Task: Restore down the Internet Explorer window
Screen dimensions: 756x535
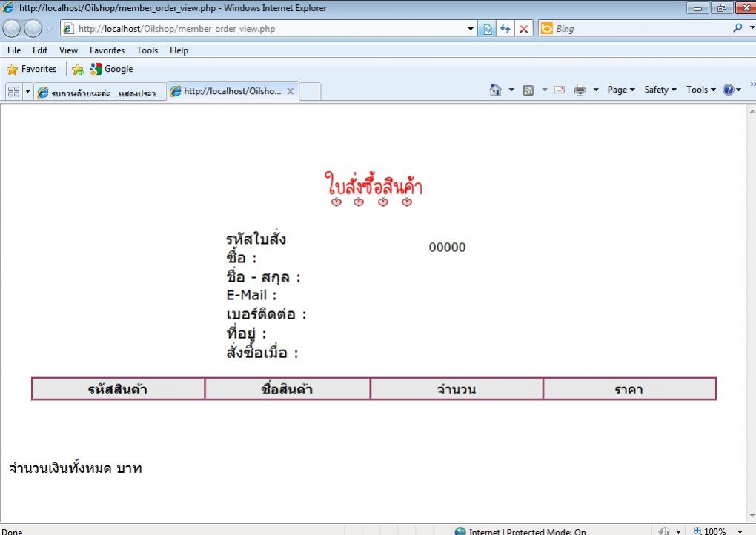Action: pyautogui.click(x=721, y=7)
